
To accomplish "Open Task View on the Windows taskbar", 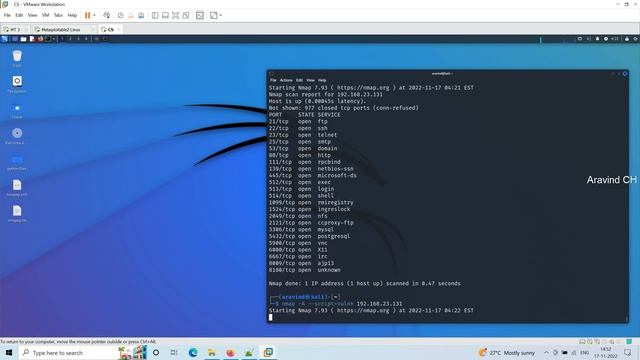I will click(x=174, y=352).
